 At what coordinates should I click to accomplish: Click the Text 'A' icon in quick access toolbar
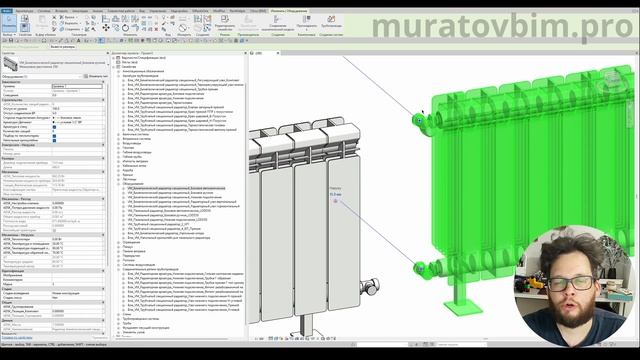(x=79, y=40)
